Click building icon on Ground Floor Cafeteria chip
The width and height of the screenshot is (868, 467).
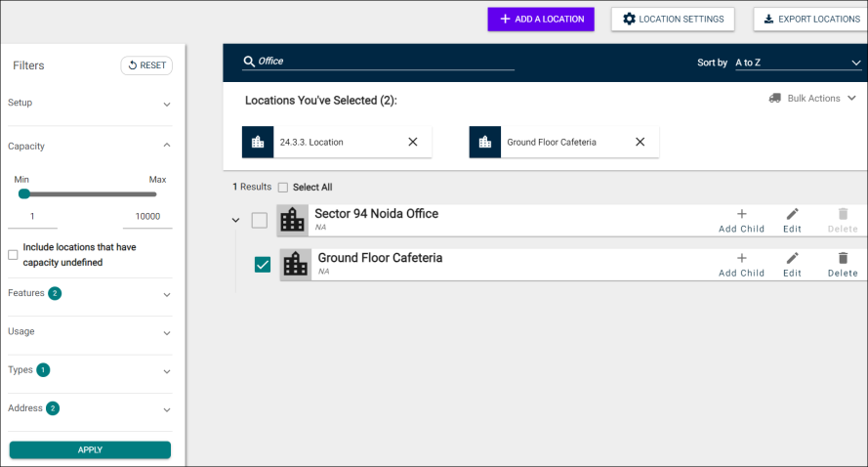point(485,143)
